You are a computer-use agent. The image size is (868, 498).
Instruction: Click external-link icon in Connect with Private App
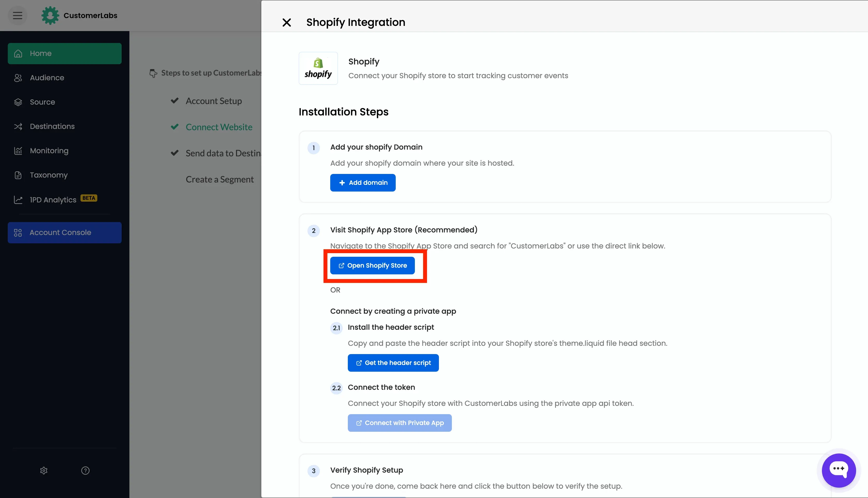tap(359, 423)
